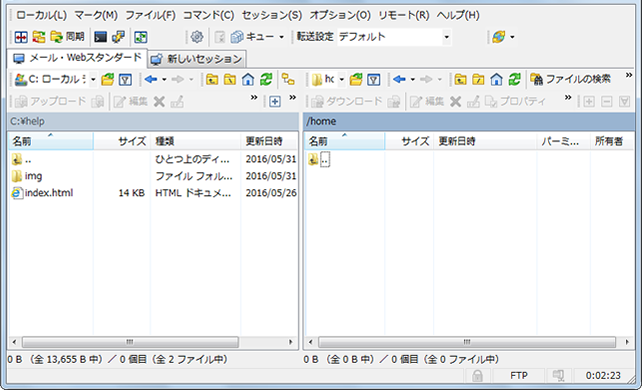The width and height of the screenshot is (642, 390).
Task: Expand the dropdown arrow beside globe icon
Action: coord(512,37)
